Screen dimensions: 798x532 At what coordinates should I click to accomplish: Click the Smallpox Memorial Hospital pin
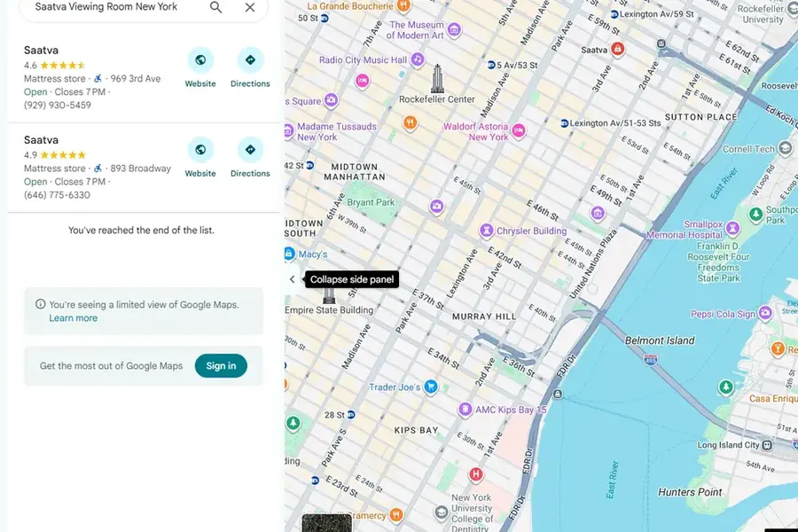point(733,228)
